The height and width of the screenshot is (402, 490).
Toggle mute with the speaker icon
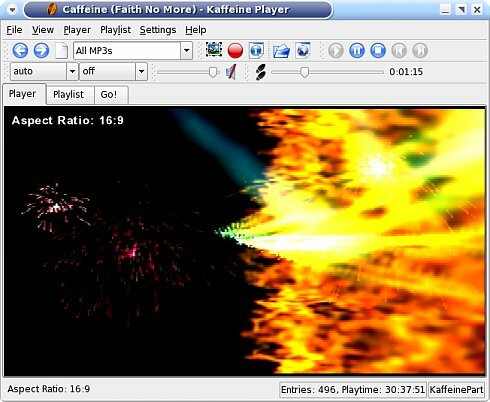click(231, 72)
